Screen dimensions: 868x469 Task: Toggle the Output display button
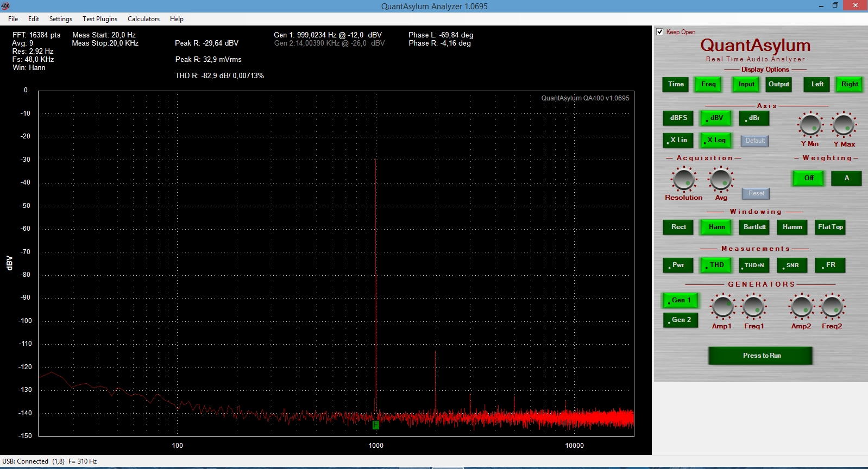779,84
